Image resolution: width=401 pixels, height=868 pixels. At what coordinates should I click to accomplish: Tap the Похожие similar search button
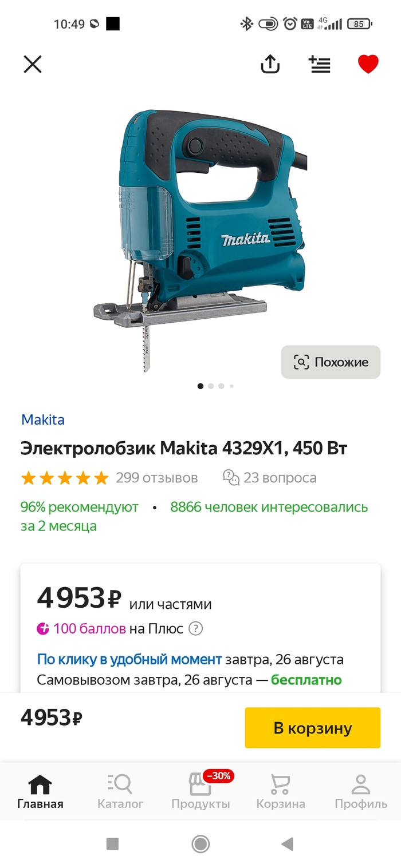[331, 362]
